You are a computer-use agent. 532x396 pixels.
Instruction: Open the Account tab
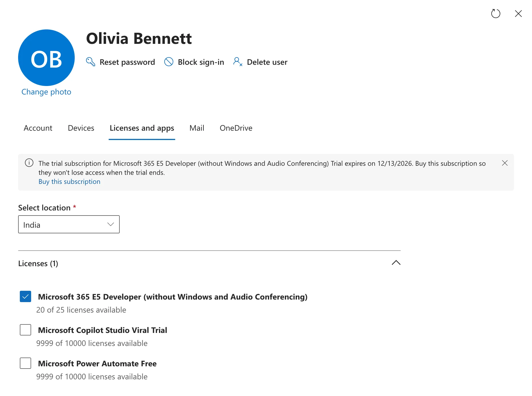click(x=38, y=128)
